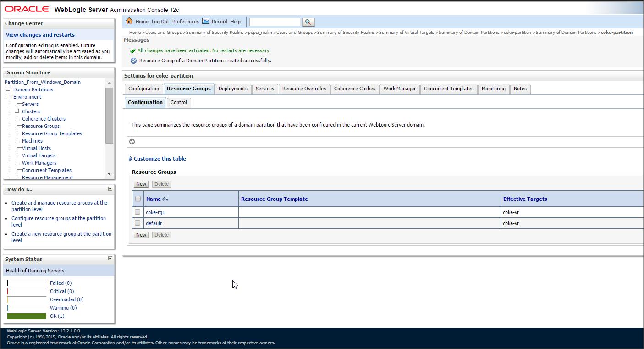Image resolution: width=644 pixels, height=349 pixels.
Task: Click the Home house icon in toolbar
Action: tap(129, 21)
